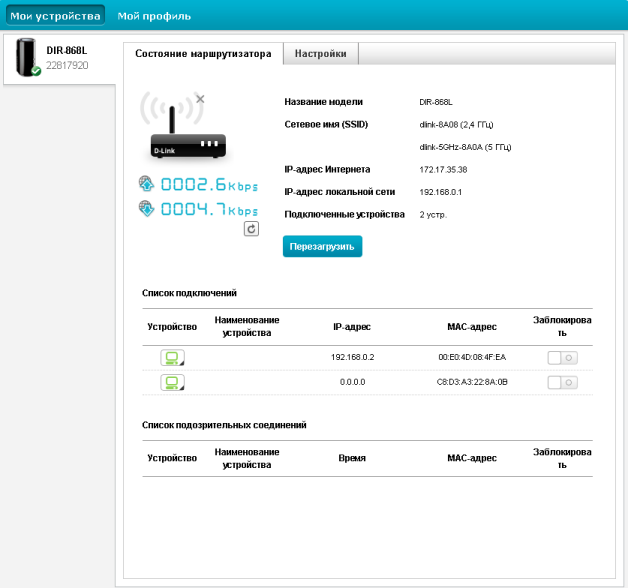Click Подключенные устройства label
Viewport: 628px width, 588px height.
point(344,215)
